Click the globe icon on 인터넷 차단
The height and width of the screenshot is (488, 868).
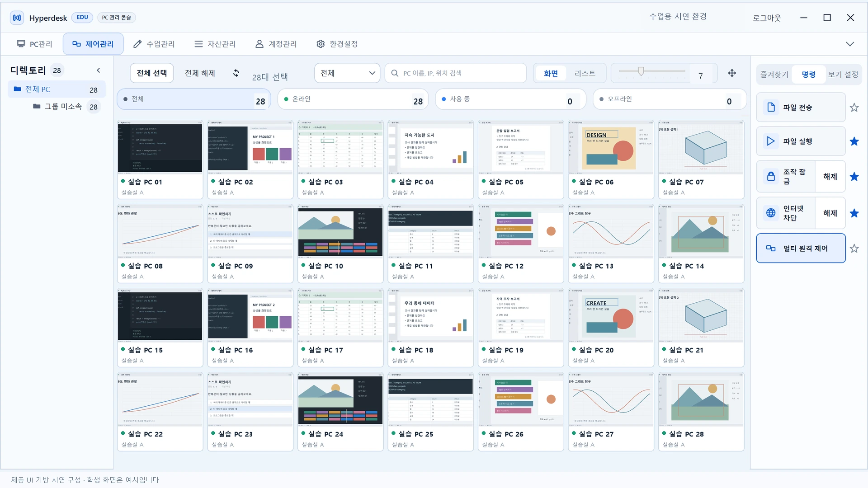coord(771,213)
